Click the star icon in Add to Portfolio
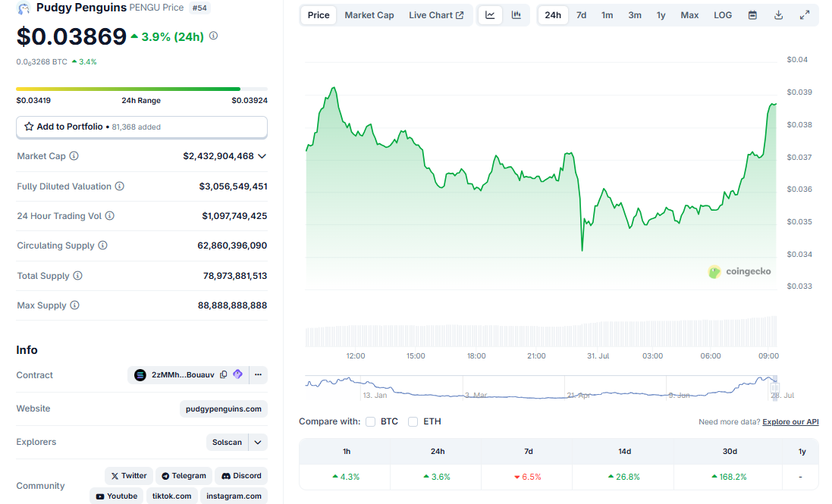This screenshot has width=832, height=504. tap(29, 127)
